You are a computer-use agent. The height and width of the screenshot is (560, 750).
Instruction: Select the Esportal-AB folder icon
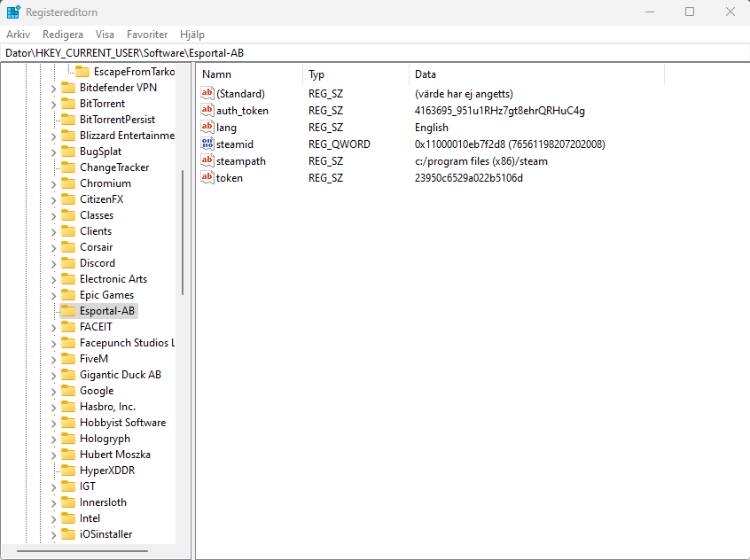pos(68,311)
